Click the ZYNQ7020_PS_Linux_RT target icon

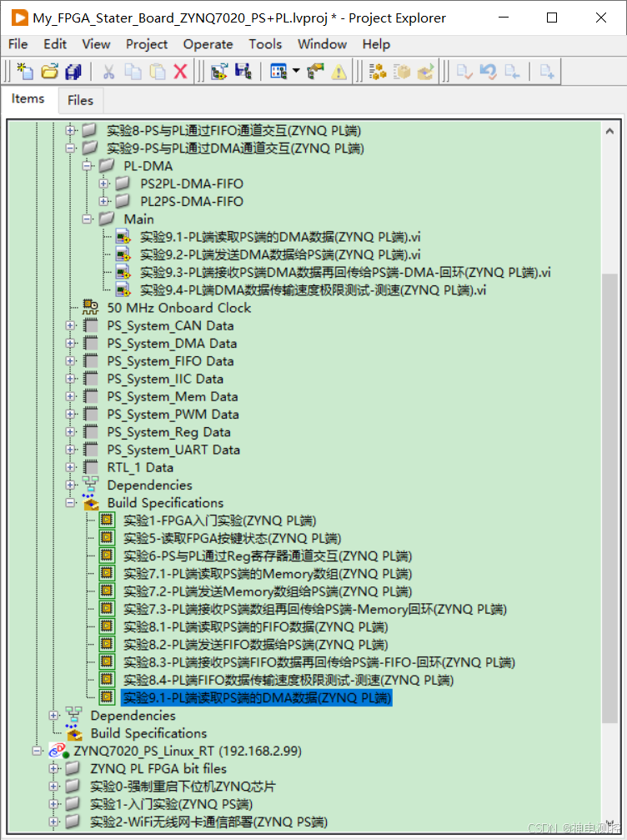pyautogui.click(x=59, y=751)
